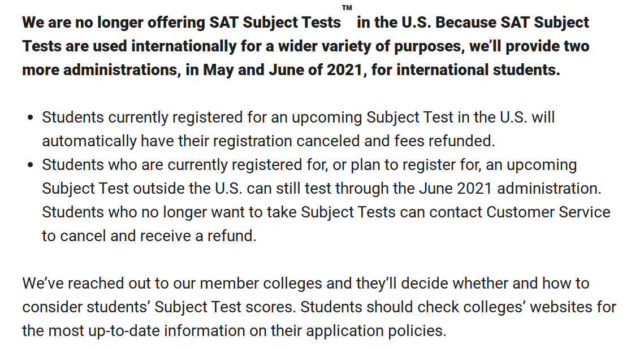Click the phrase 'fees refunded'
The width and height of the screenshot is (644, 349).
pos(443,141)
